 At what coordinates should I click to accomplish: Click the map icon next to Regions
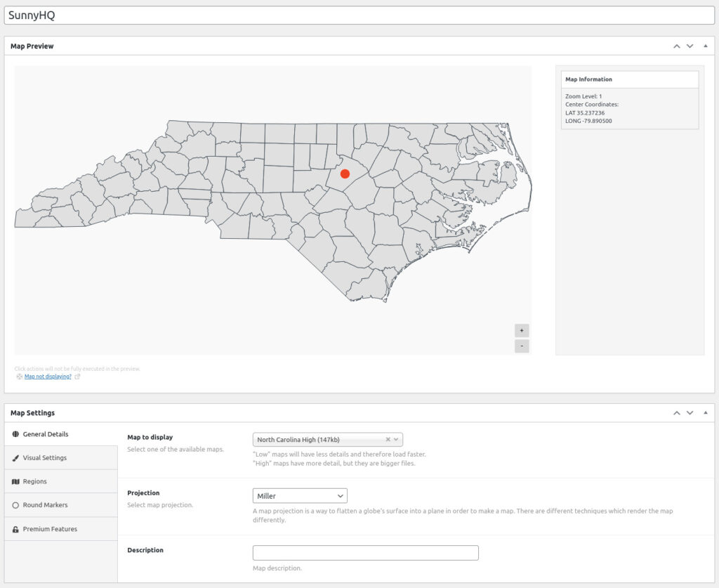click(15, 481)
